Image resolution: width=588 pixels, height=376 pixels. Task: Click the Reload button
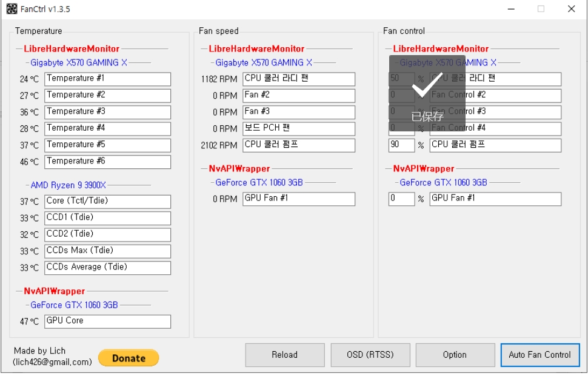pyautogui.click(x=285, y=355)
